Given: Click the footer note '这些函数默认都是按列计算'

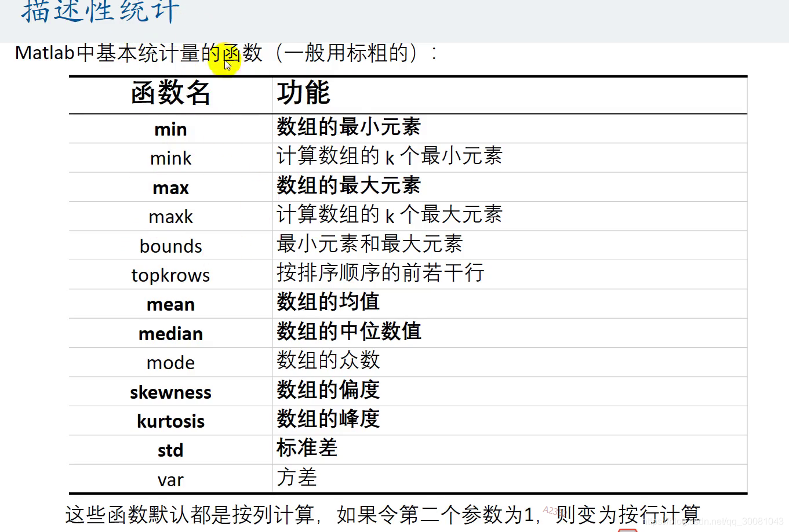Looking at the screenshot, I should [190, 515].
